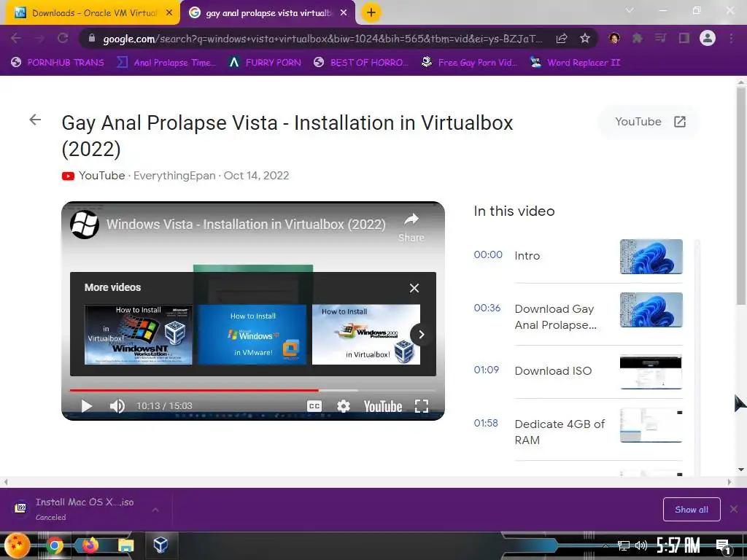This screenshot has width=747, height=560.
Task: Close the Downloads - Oracle VM tab
Action: point(169,13)
